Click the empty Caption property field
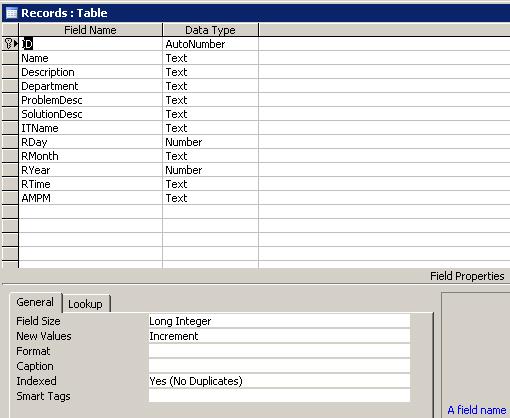510x418 pixels. [279, 366]
